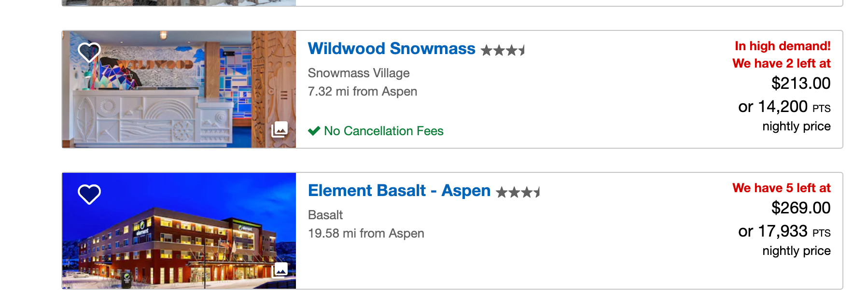Open the Element Basalt - Aspen link
Viewport: 868px width, 295px height.
(399, 191)
